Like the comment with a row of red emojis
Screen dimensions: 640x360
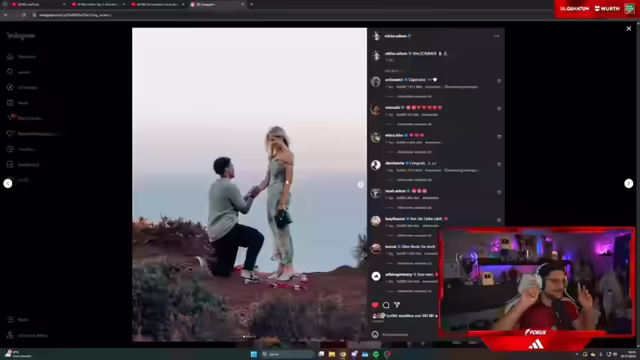pyautogui.click(x=499, y=109)
